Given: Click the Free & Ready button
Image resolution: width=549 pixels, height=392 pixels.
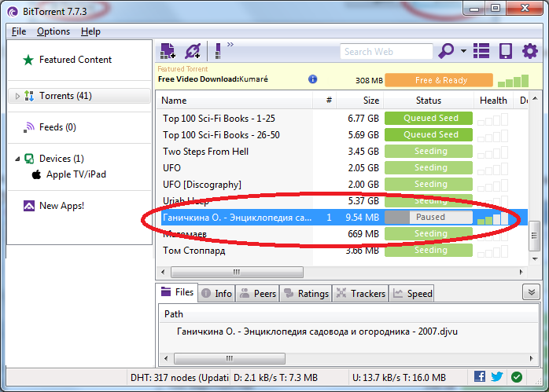Looking at the screenshot, I should [x=439, y=80].
